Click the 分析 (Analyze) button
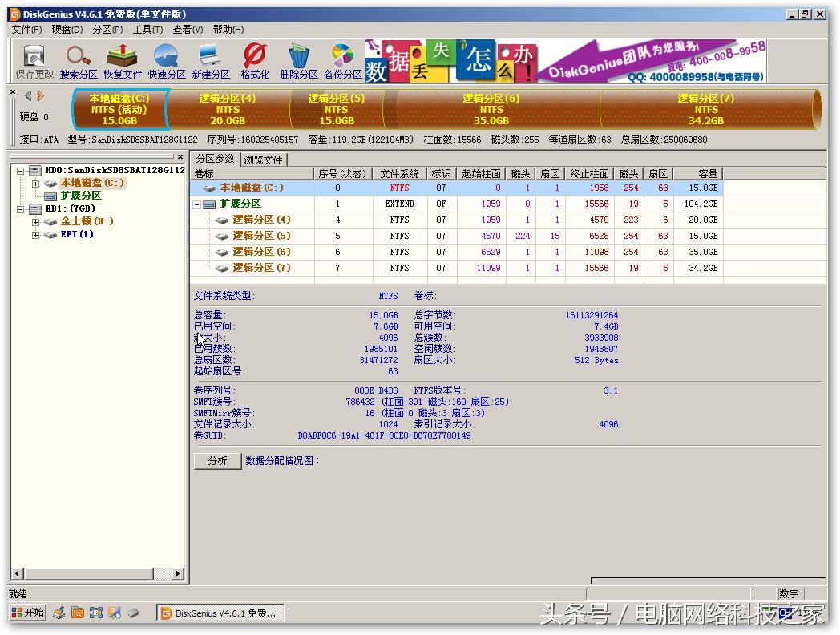This screenshot has width=840, height=635. pyautogui.click(x=216, y=461)
